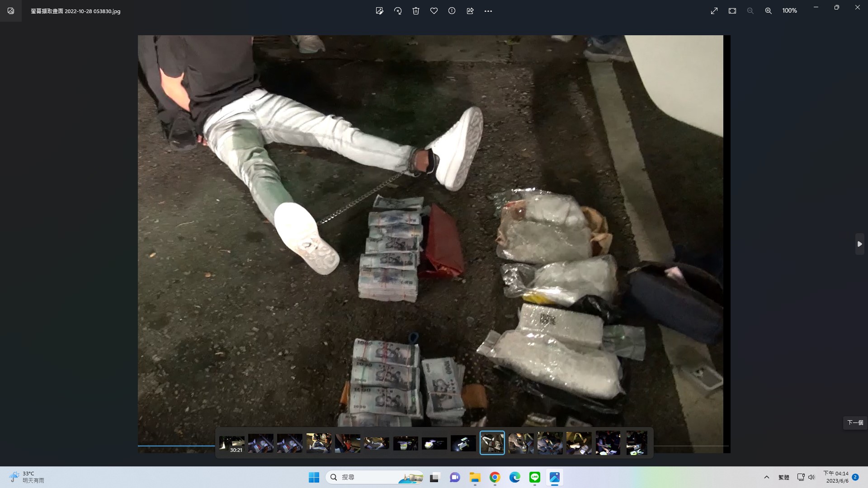868x488 pixels.
Task: Click the share icon
Action: 470,11
